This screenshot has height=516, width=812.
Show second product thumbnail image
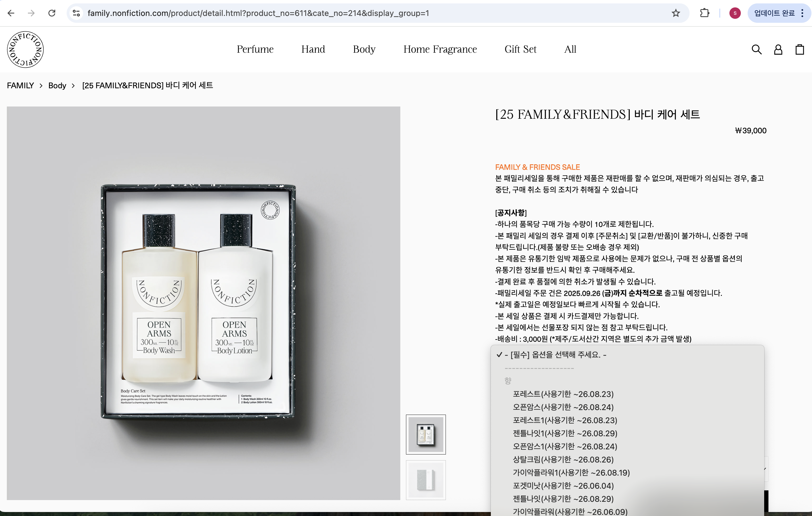[426, 480]
